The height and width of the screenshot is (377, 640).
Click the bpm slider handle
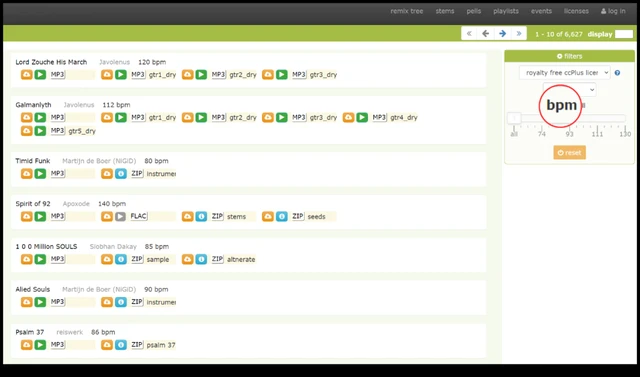tap(514, 118)
